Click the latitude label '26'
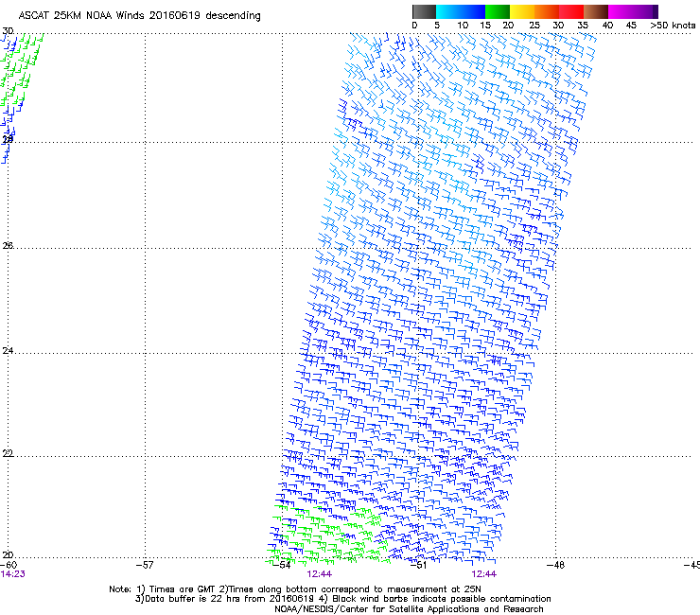This screenshot has height=615, width=700. tap(8, 246)
